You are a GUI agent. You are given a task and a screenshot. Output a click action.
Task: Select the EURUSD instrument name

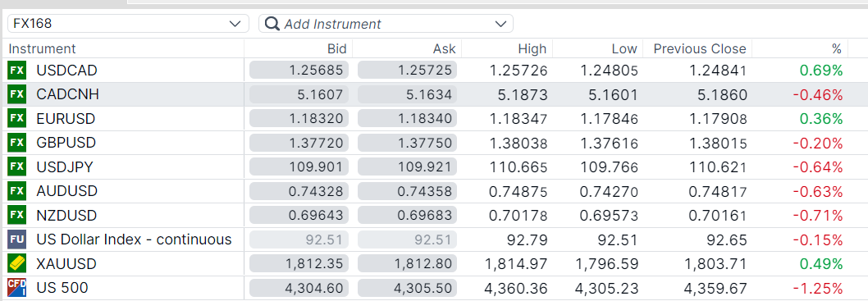tap(66, 119)
